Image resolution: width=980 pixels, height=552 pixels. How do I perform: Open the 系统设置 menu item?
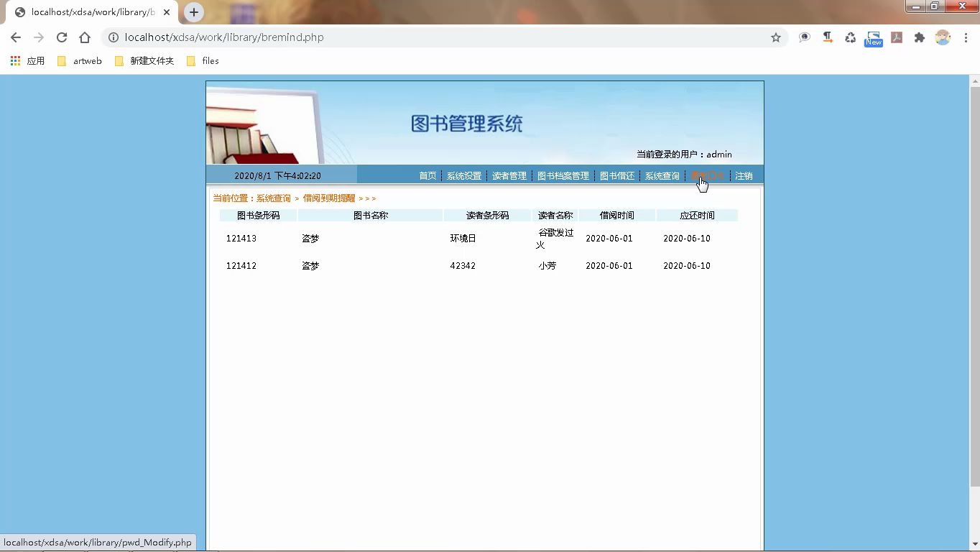(x=463, y=175)
